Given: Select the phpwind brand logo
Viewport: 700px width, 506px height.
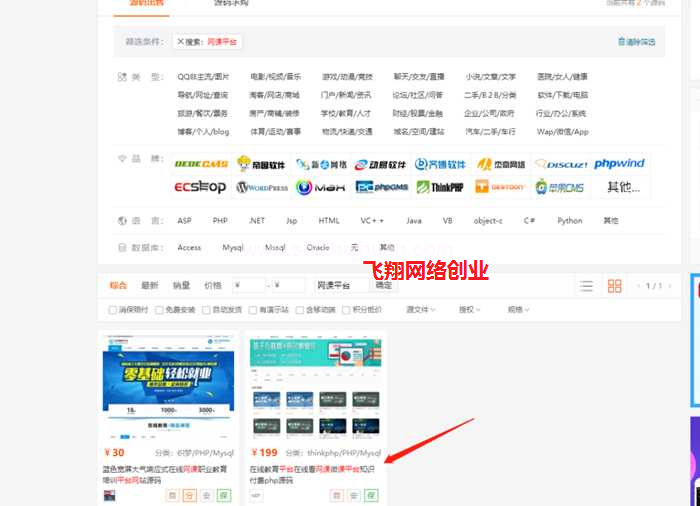Looking at the screenshot, I should pyautogui.click(x=619, y=163).
